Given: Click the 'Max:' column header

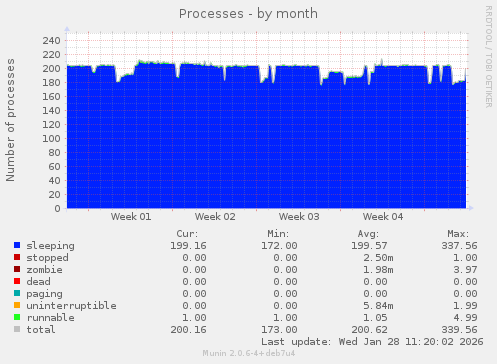Looking at the screenshot, I should coord(459,234).
